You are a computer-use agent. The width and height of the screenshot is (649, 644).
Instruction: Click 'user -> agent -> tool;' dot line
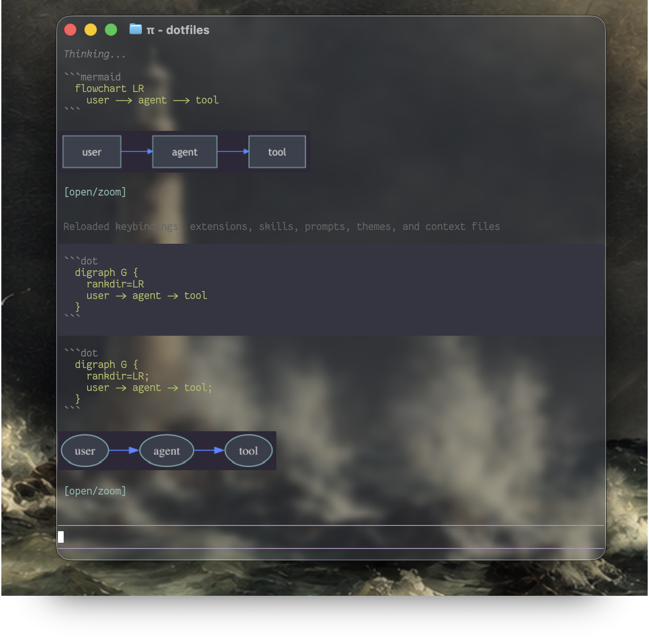tap(149, 387)
